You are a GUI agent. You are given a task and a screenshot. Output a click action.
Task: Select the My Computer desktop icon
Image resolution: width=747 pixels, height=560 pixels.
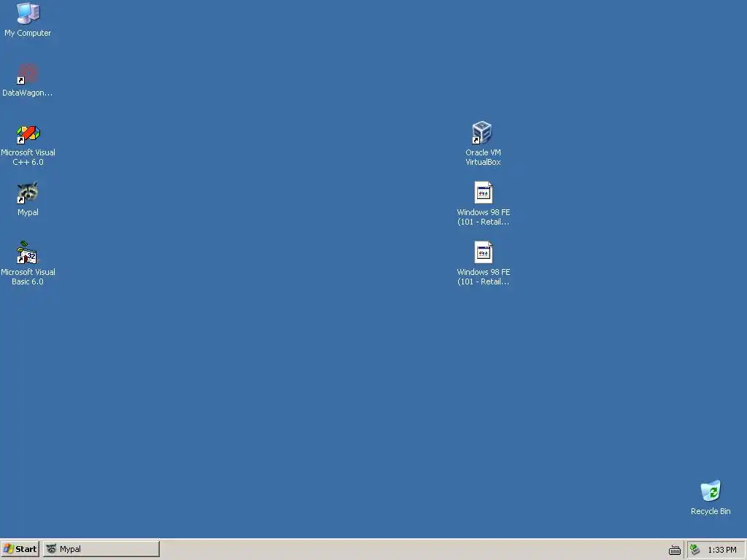pyautogui.click(x=28, y=13)
